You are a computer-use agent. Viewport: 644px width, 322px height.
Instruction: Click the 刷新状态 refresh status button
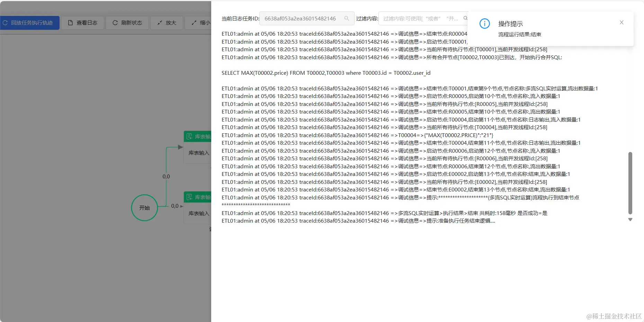(x=127, y=23)
